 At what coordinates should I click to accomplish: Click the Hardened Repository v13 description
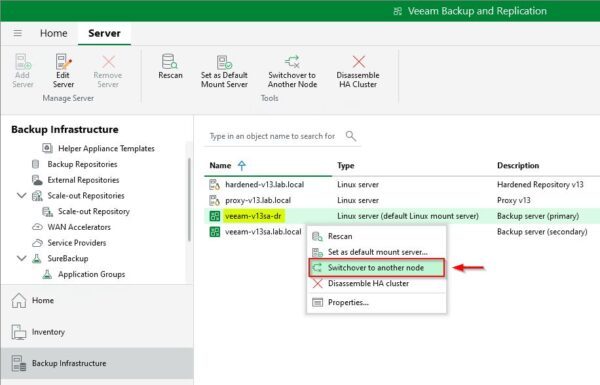(540, 184)
